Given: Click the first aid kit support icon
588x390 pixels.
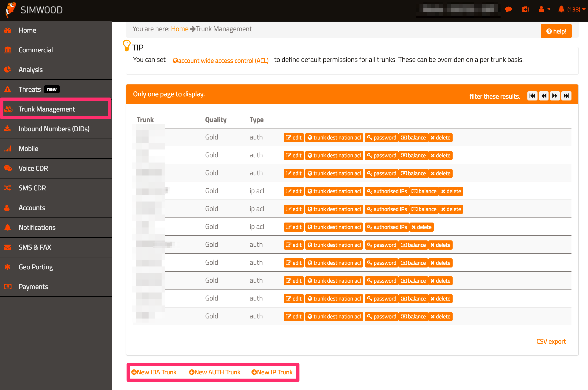Looking at the screenshot, I should pos(525,9).
